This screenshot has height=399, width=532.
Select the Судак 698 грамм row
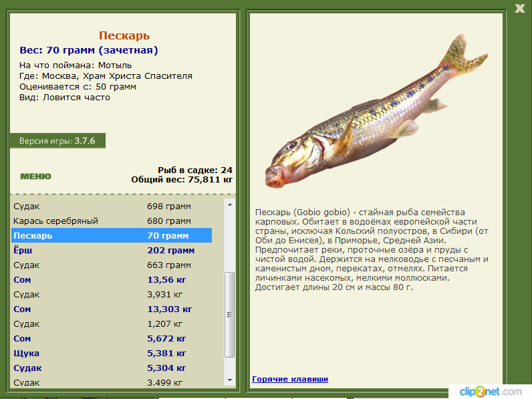pyautogui.click(x=112, y=207)
